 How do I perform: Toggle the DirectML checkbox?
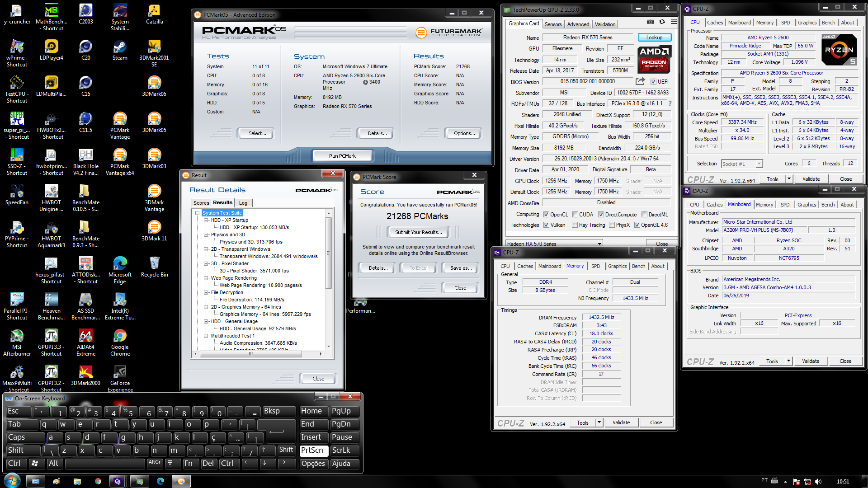click(645, 215)
